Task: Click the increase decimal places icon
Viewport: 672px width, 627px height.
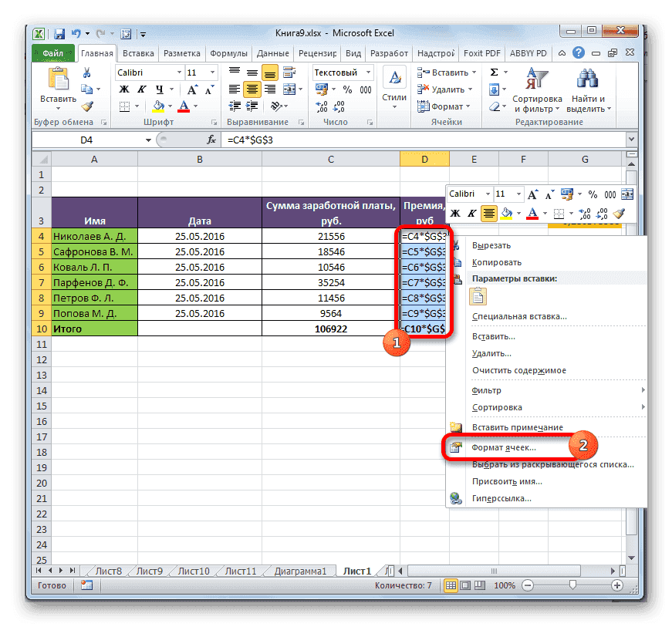Action: (322, 106)
